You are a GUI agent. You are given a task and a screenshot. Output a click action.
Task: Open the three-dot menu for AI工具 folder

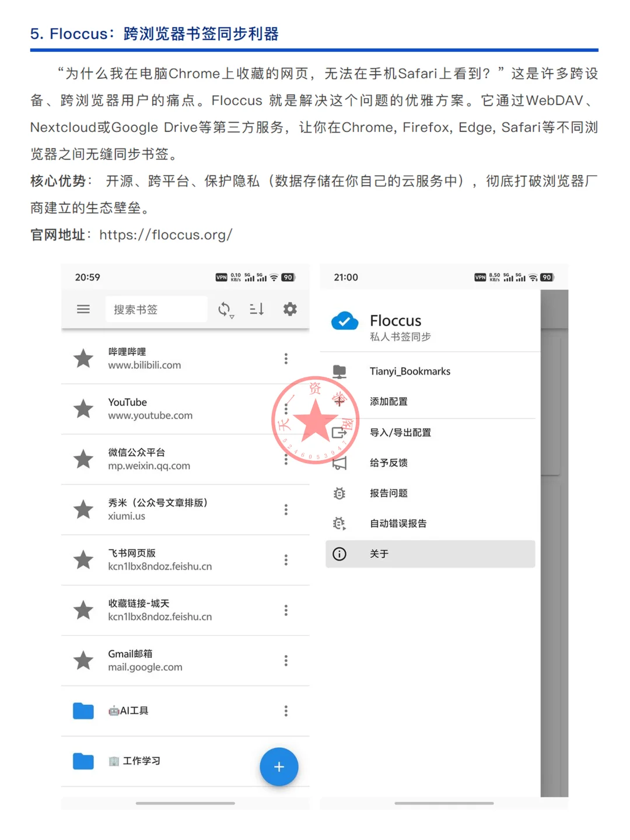tap(286, 710)
